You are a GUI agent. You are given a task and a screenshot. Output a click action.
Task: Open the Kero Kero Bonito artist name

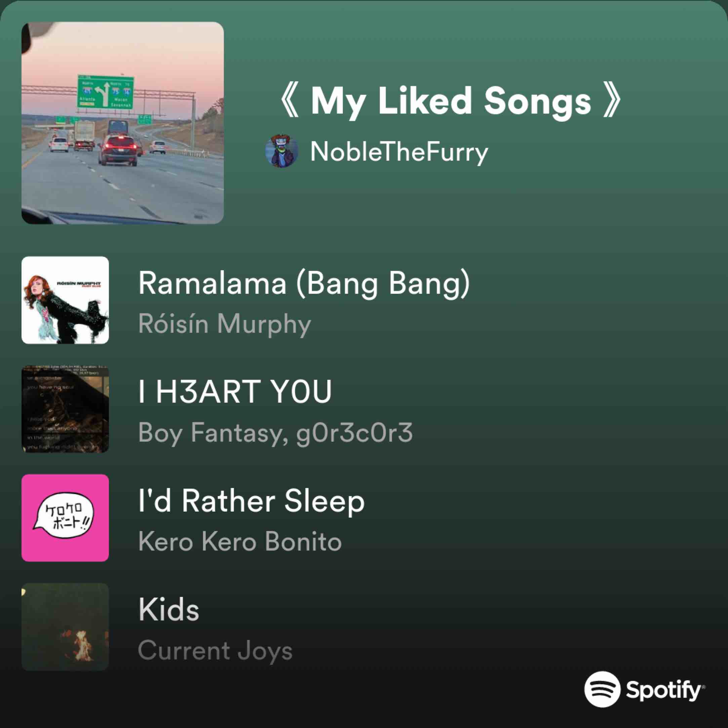(240, 541)
